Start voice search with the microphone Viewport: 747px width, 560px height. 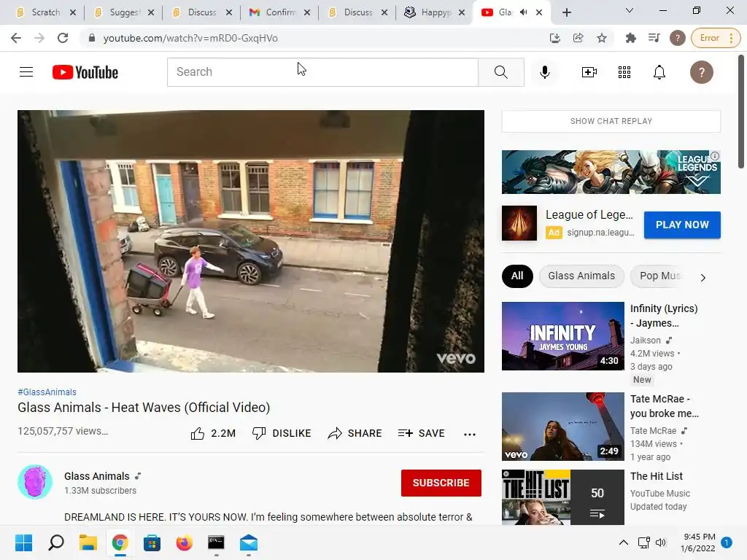coord(544,72)
